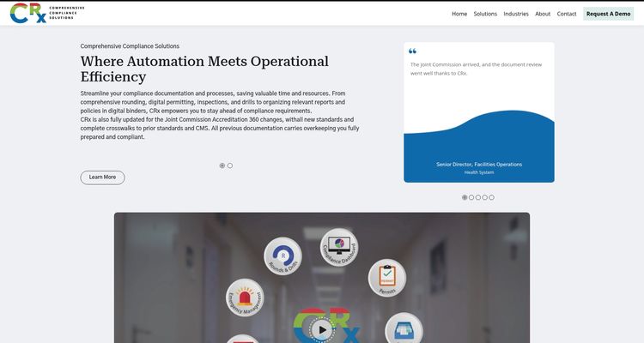Click the CRx logo in the header

(x=47, y=13)
